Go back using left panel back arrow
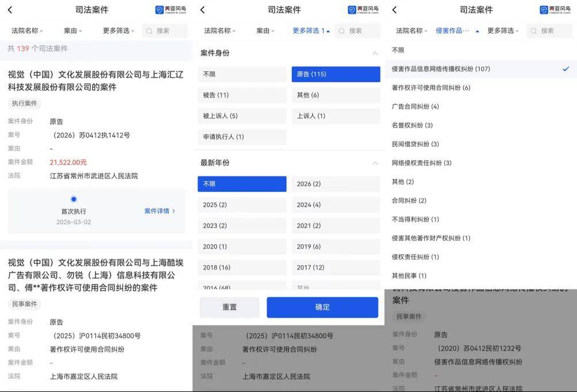 click(x=10, y=10)
